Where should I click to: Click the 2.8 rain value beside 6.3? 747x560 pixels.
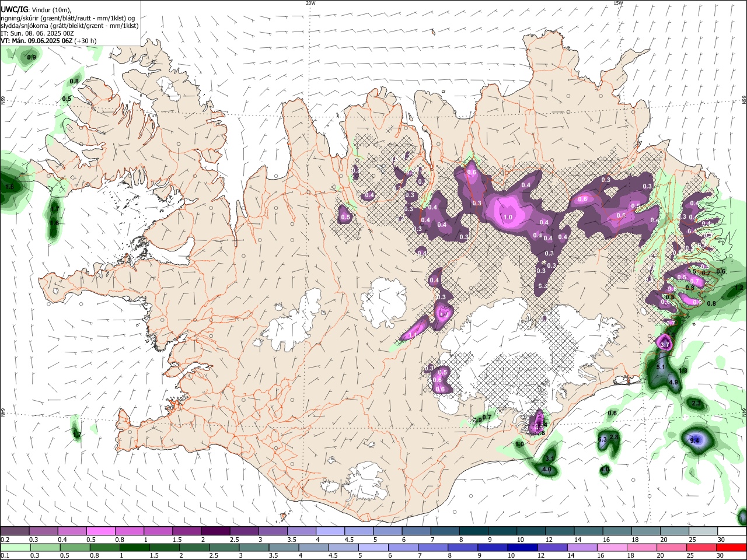[613, 436]
